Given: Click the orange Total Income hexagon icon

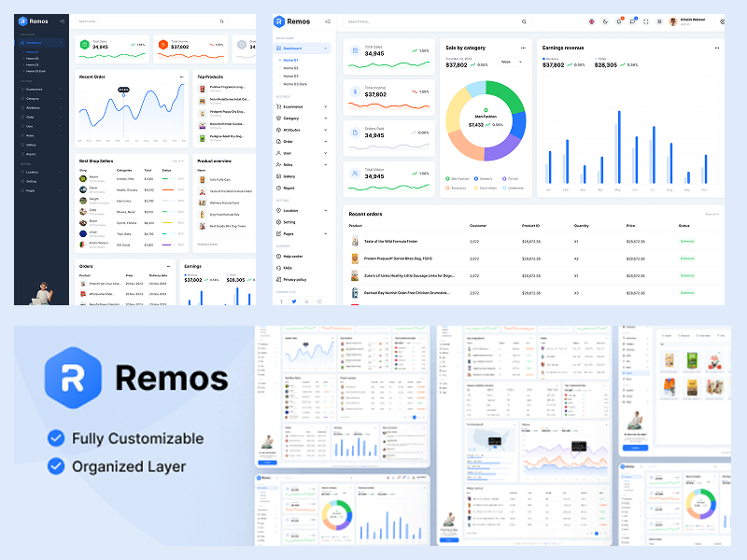Looking at the screenshot, I should coord(162,44).
